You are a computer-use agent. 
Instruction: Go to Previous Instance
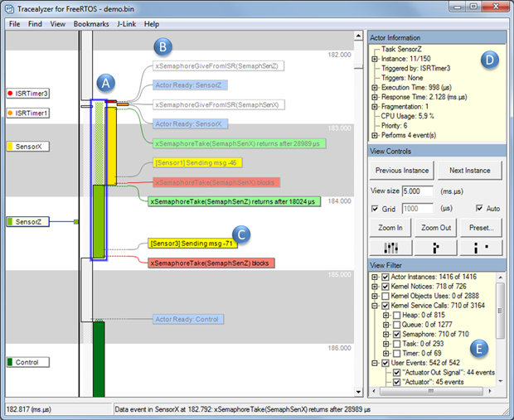pyautogui.click(x=402, y=171)
